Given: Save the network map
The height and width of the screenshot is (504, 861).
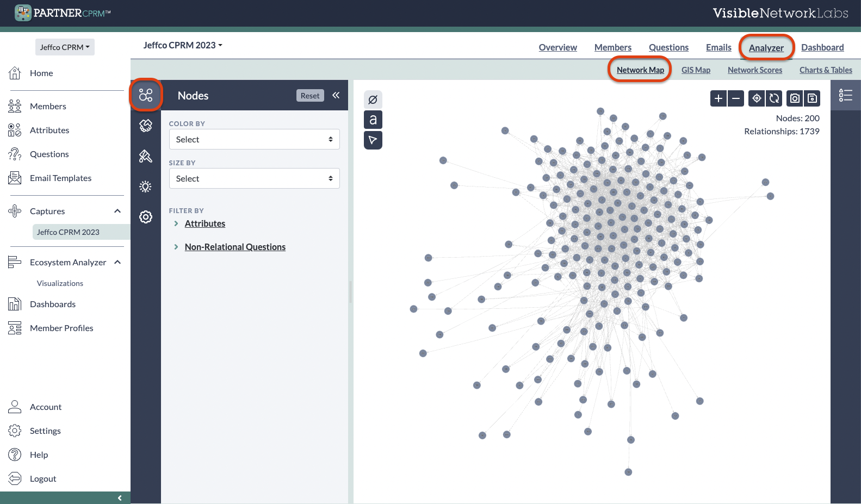Looking at the screenshot, I should click(x=812, y=98).
